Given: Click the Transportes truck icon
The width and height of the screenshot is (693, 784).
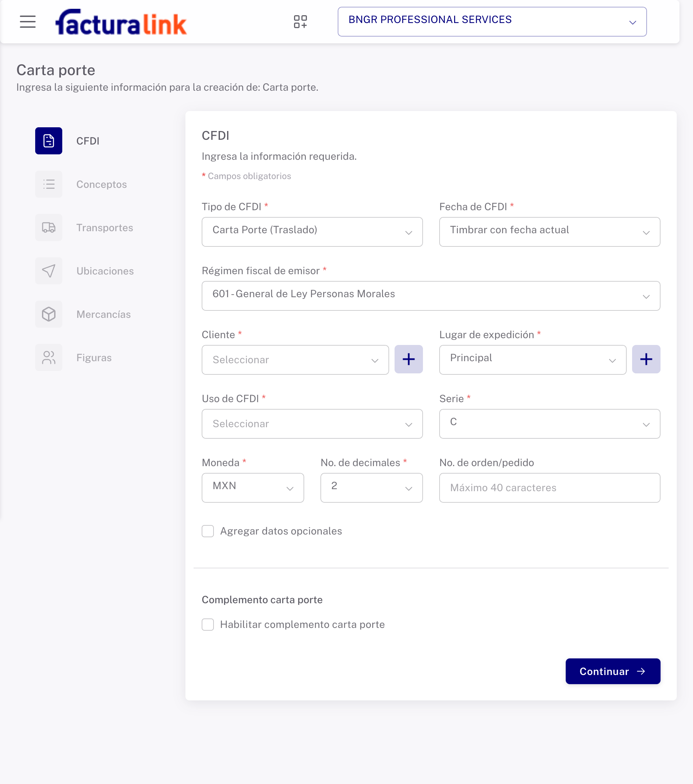Looking at the screenshot, I should (x=49, y=227).
